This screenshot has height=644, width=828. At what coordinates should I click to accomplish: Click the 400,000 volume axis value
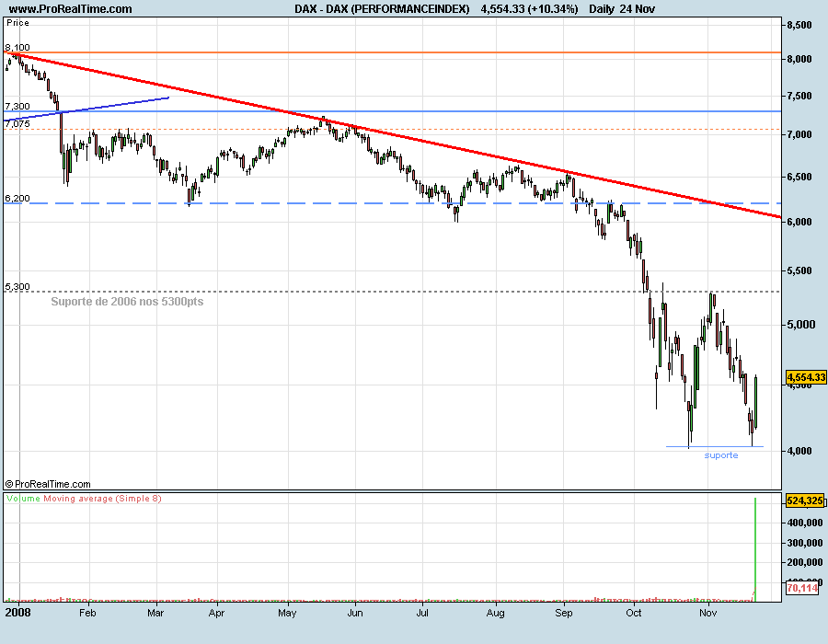click(805, 523)
